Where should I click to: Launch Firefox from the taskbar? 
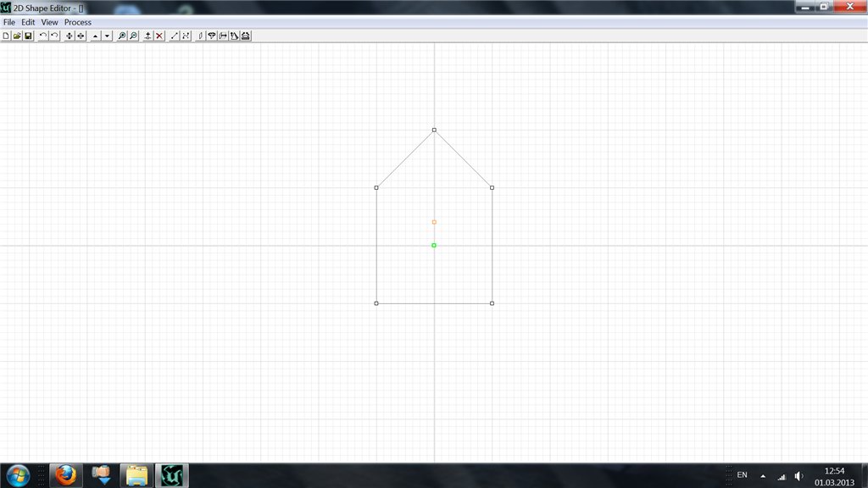pos(66,475)
